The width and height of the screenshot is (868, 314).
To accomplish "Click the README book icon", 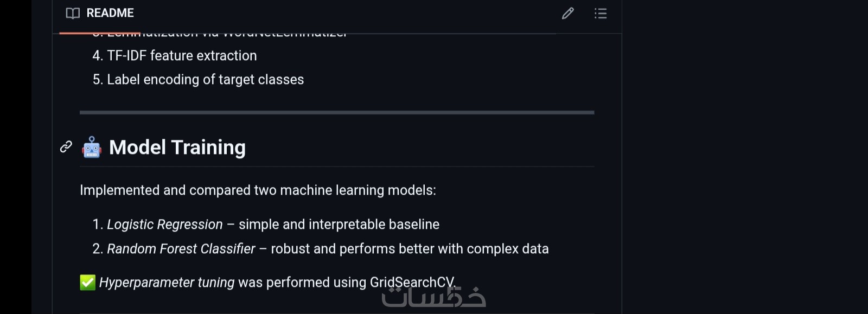I will click(73, 14).
